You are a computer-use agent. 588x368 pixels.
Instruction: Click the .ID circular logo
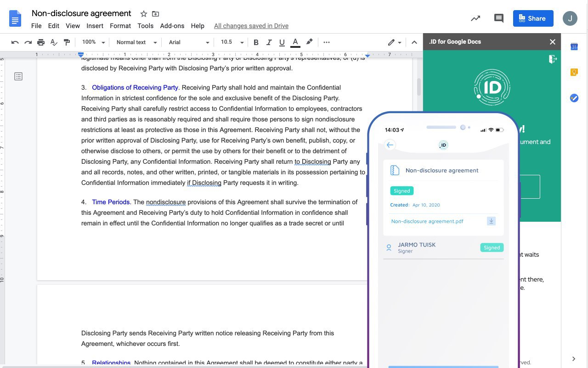492,87
